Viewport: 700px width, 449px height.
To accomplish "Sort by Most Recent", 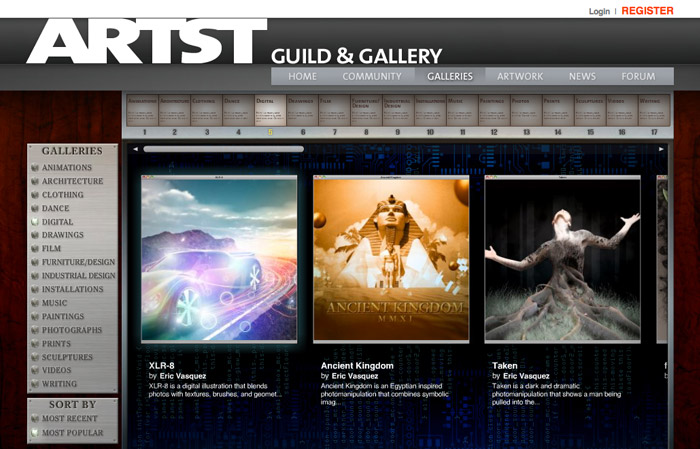I will 69,418.
